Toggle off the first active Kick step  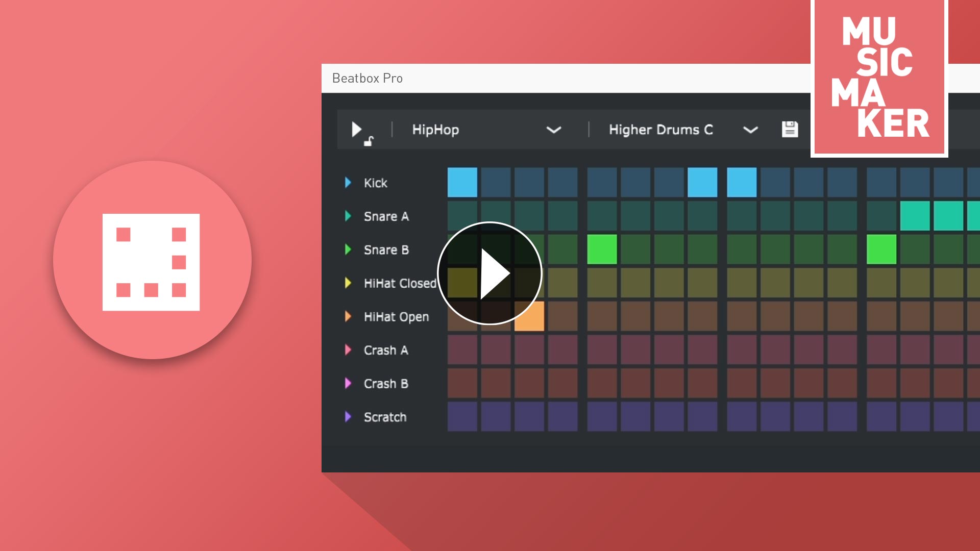pos(462,182)
